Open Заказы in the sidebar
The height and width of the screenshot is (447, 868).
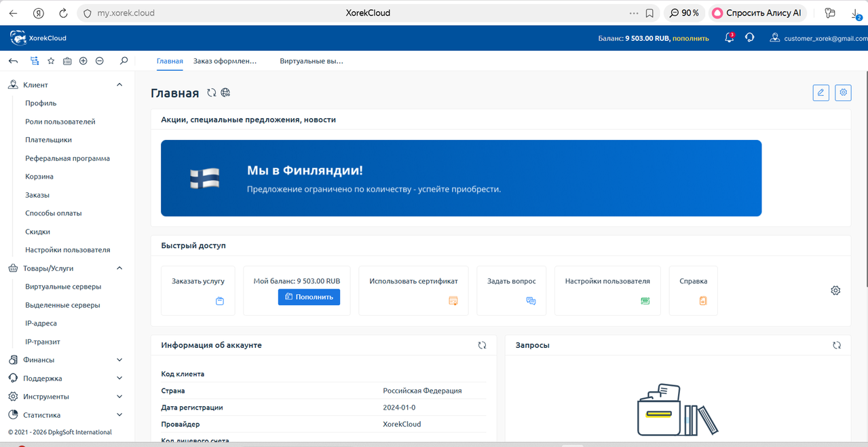click(x=37, y=195)
